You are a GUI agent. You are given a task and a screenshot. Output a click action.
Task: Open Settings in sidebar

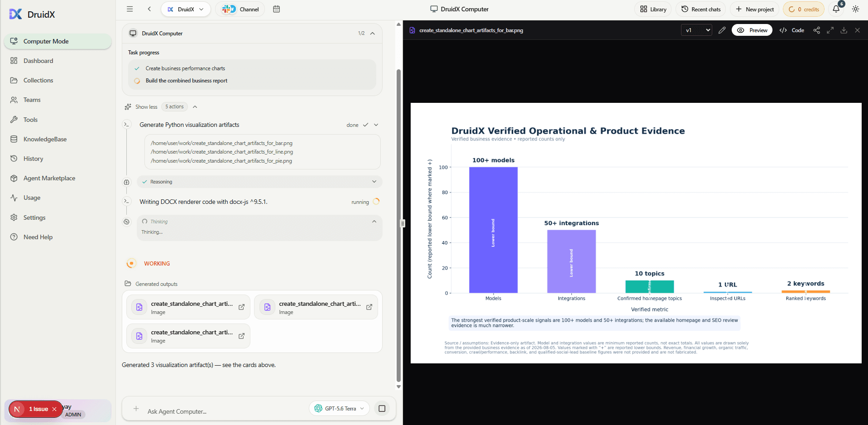pos(58,217)
